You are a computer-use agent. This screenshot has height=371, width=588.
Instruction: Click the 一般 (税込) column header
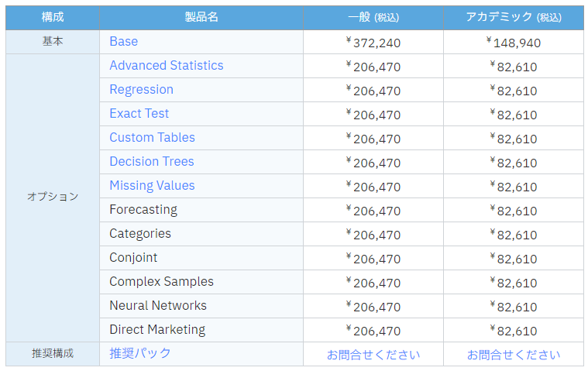(x=373, y=17)
